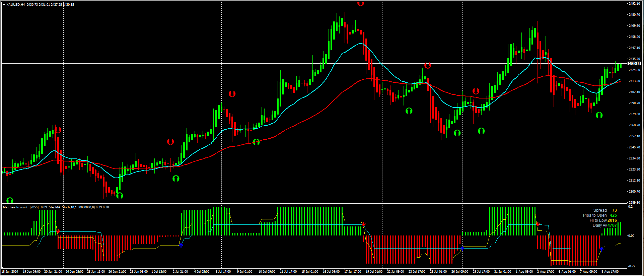
Task: Click the '15 Jul 01:00' time axis label
Action: [310, 272]
